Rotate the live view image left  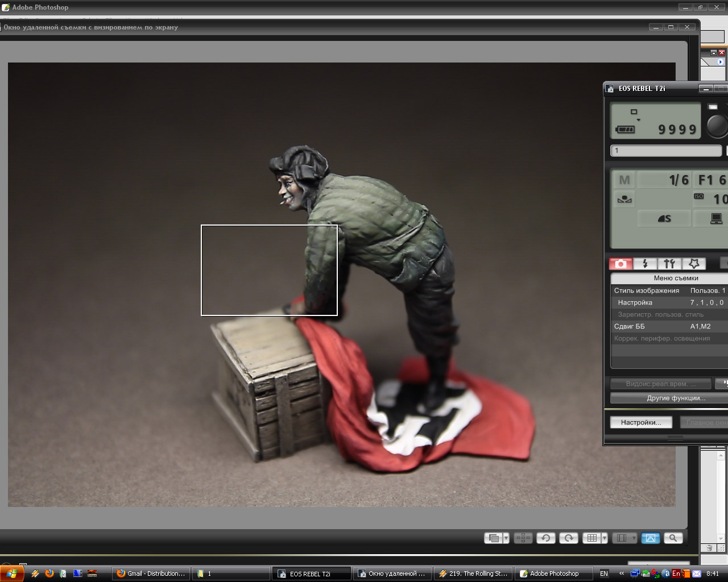pos(545,538)
